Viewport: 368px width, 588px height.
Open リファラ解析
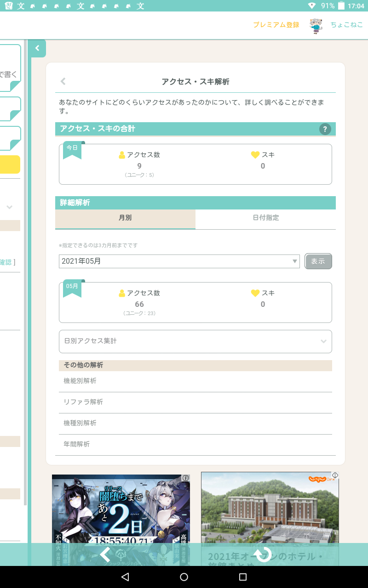point(195,402)
